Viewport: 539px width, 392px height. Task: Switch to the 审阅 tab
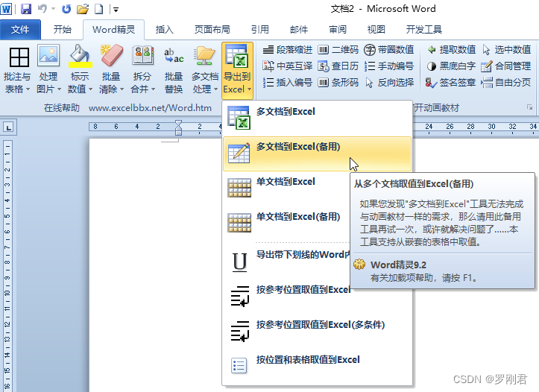pos(338,30)
